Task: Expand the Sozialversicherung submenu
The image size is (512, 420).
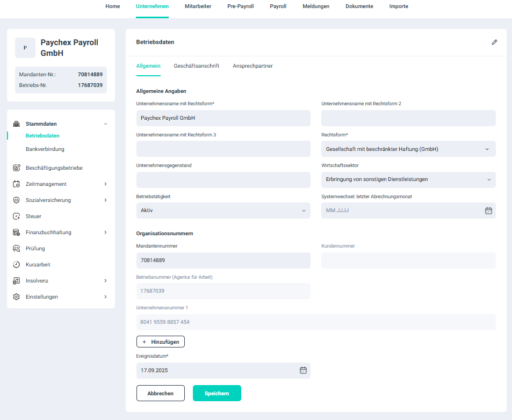Action: (105, 200)
